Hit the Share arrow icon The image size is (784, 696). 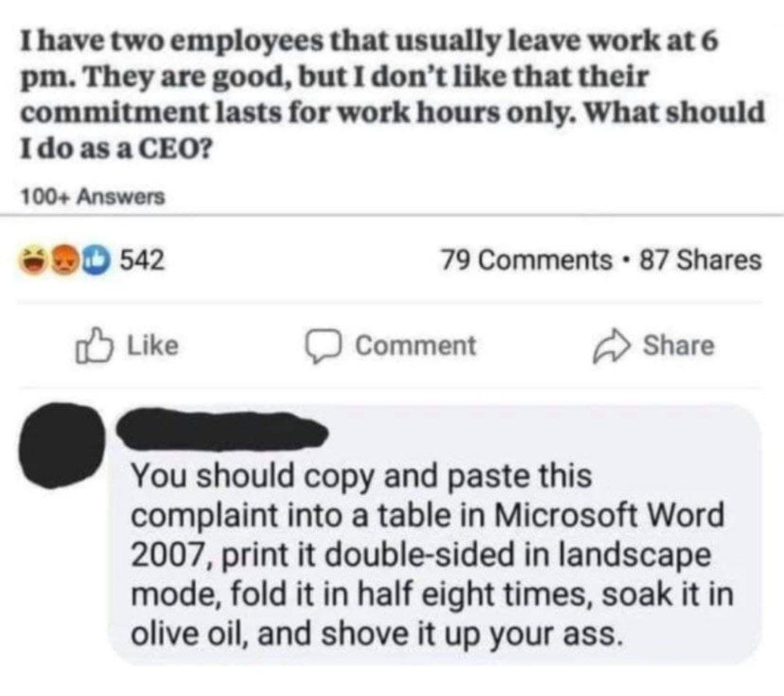tap(613, 346)
